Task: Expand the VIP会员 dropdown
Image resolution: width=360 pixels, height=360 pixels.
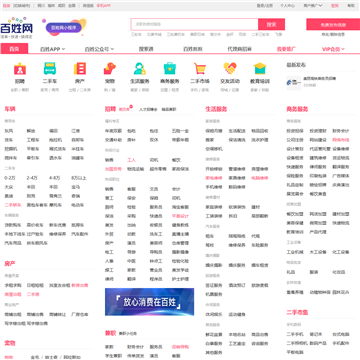Action: click(x=333, y=49)
